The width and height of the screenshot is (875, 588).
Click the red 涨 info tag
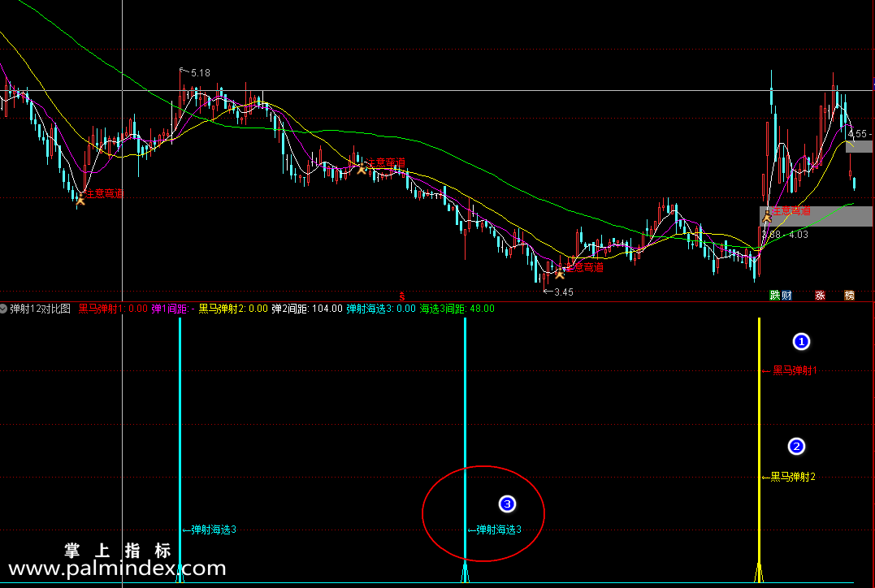pos(820,295)
